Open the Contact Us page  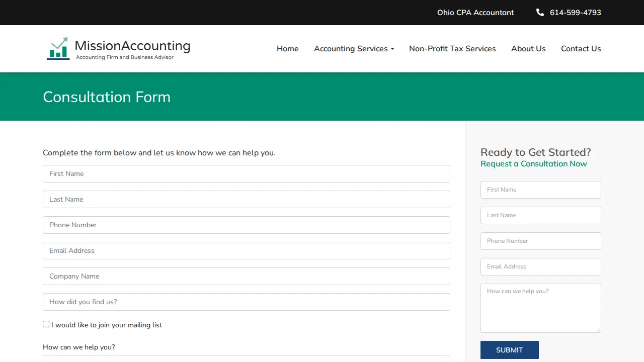pyautogui.click(x=581, y=49)
